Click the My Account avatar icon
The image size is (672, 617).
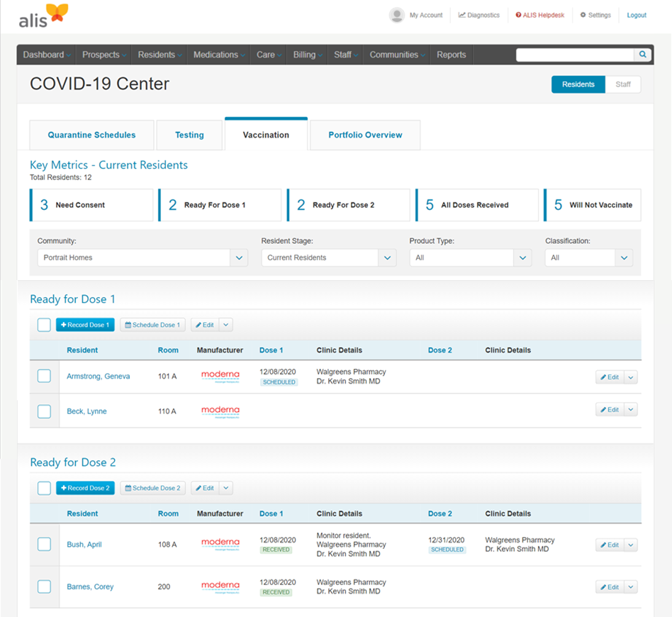[x=397, y=15]
